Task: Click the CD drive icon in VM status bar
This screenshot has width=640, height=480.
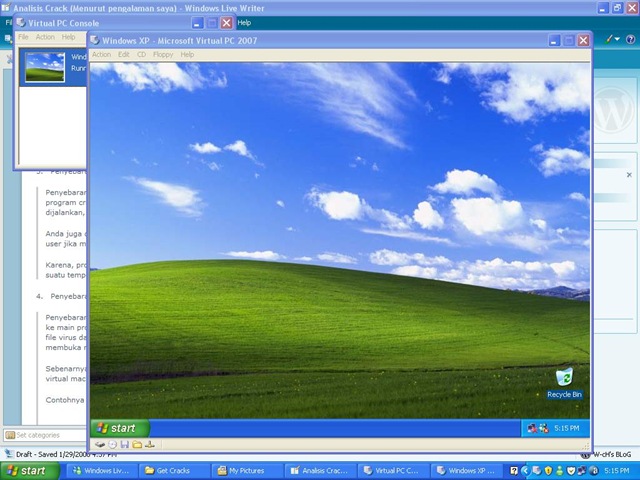Action: (112, 444)
